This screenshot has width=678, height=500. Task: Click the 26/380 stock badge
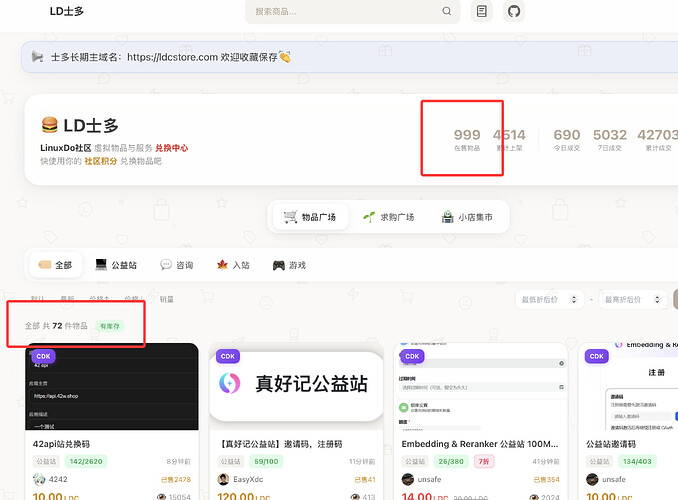tap(451, 462)
